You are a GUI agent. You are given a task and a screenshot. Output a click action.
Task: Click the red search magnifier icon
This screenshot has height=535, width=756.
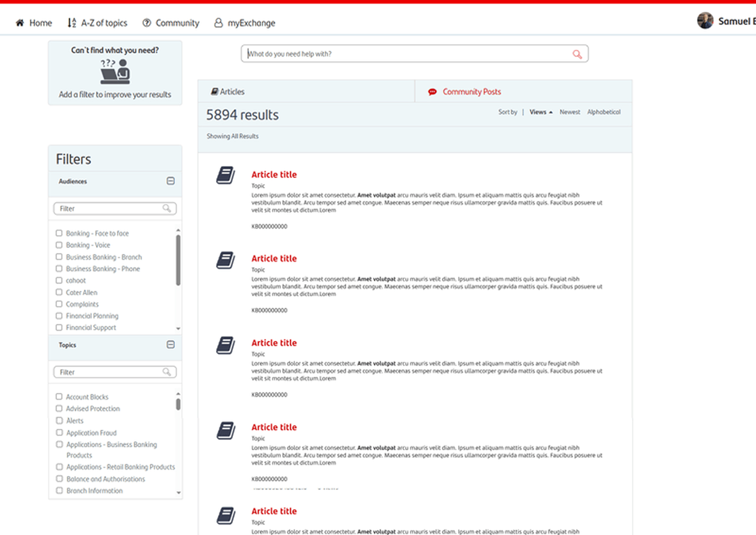577,54
